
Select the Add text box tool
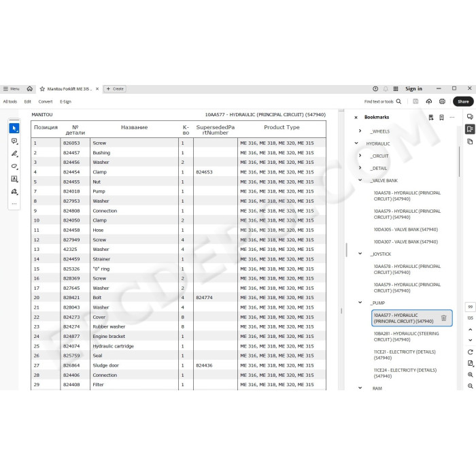[14, 179]
